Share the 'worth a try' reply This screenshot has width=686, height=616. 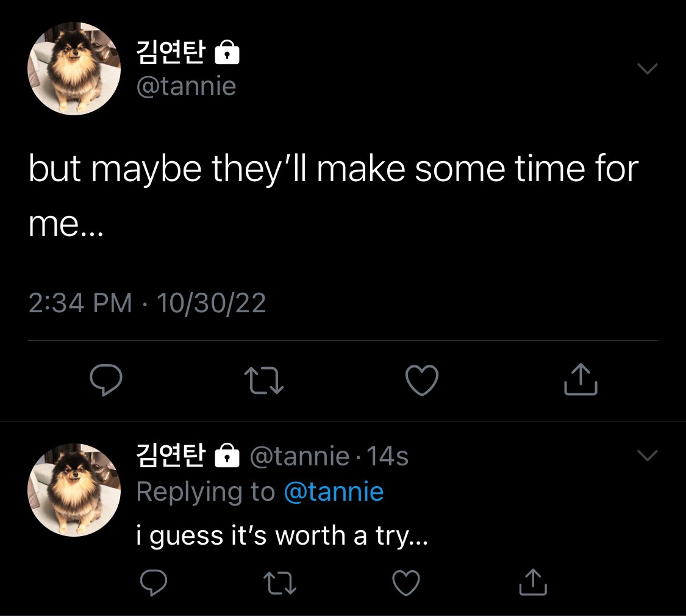(533, 582)
